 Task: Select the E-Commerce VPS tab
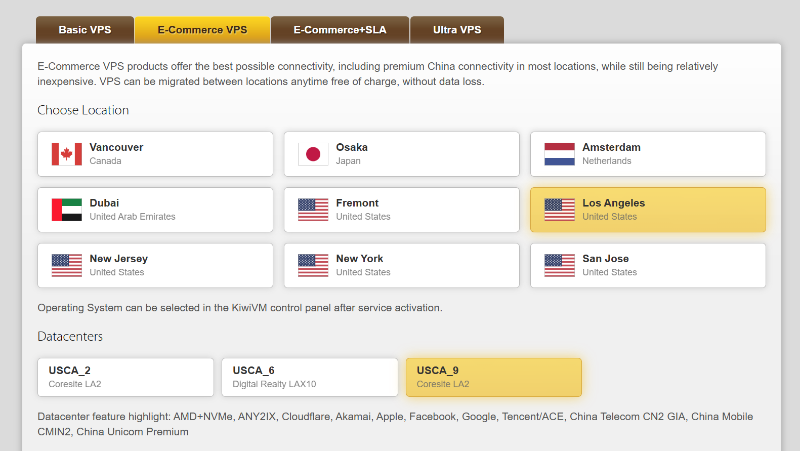click(x=203, y=30)
